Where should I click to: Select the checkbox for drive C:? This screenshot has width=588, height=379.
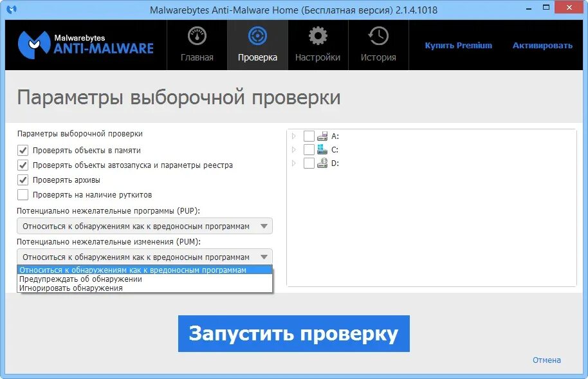[309, 149]
